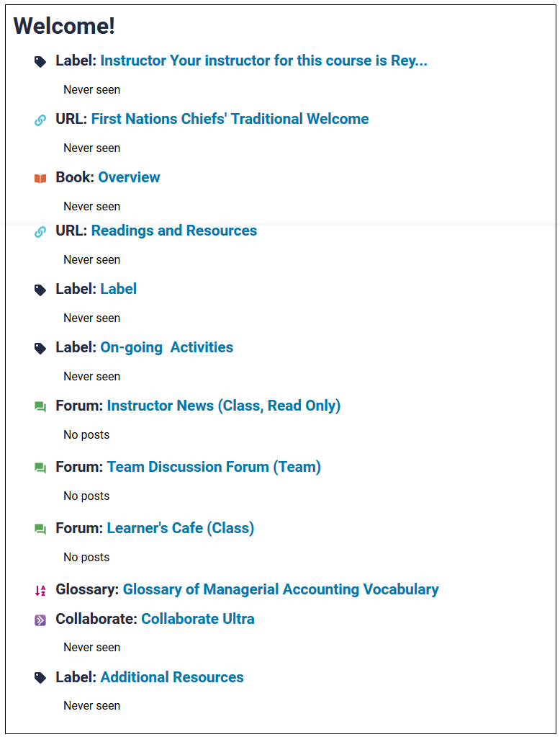Screen dimensions: 560x737
Task: Open the Overview book link
Action: (x=129, y=177)
